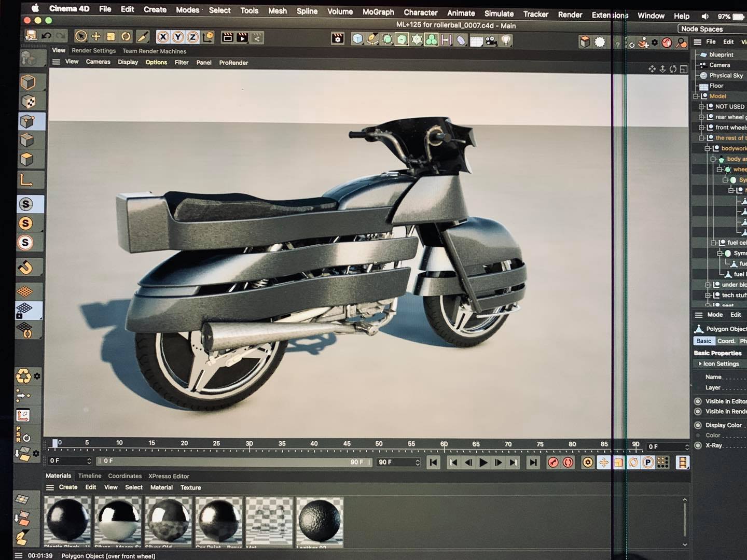Toggle the second orange S button
This screenshot has width=747, height=560.
[x=26, y=223]
